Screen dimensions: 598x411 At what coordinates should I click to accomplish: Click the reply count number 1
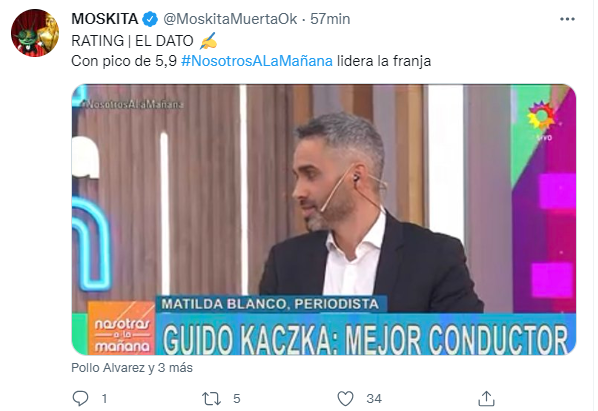tap(104, 399)
